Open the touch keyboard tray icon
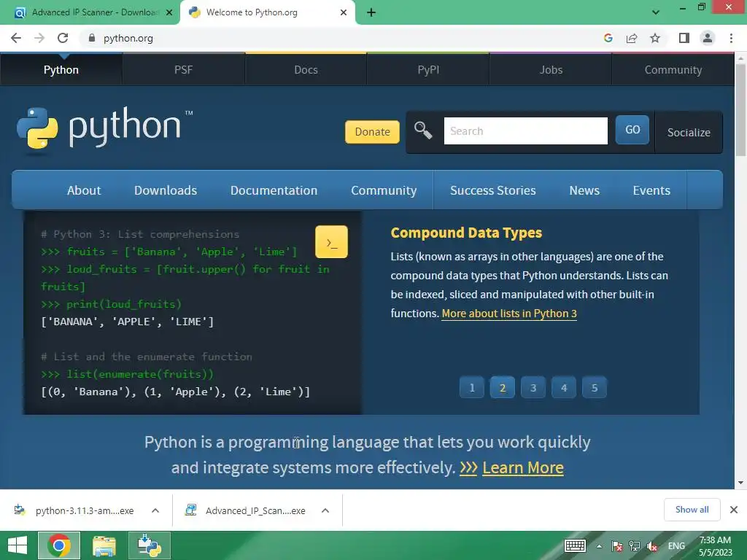 pyautogui.click(x=575, y=545)
